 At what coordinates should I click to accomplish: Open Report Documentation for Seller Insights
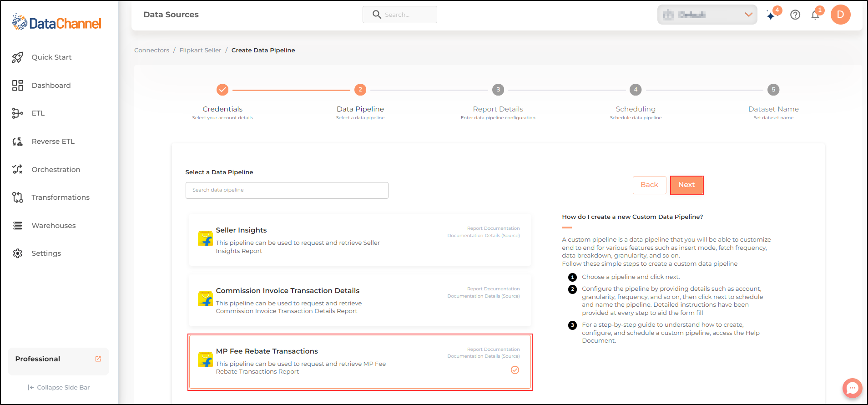pyautogui.click(x=493, y=228)
